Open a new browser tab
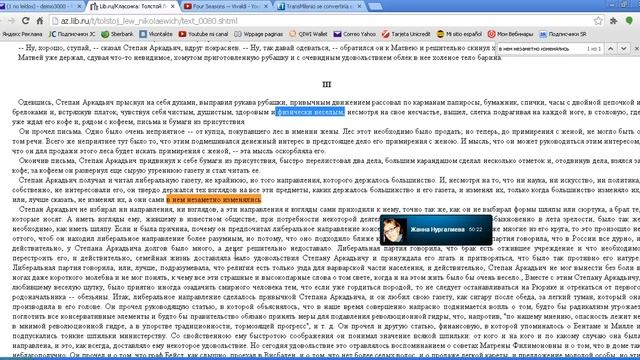This screenshot has width=640, height=360. 375,7
